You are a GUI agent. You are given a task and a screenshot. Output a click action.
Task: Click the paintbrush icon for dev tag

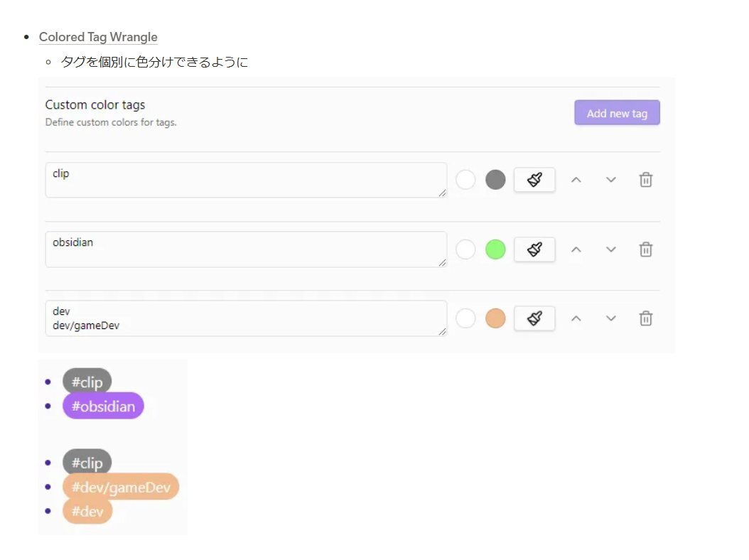pos(534,318)
